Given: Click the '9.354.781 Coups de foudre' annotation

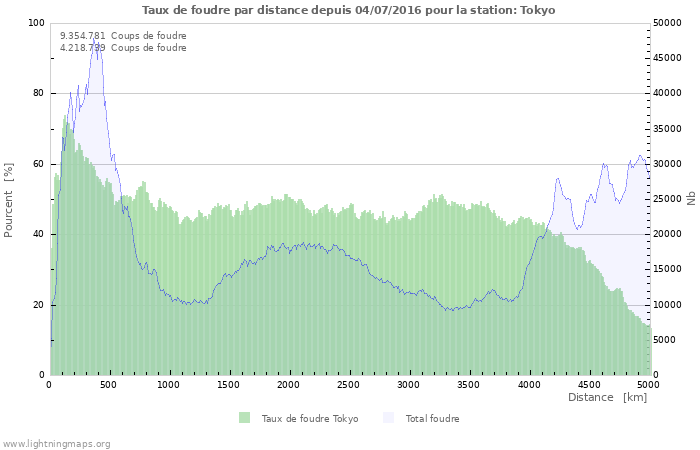Looking at the screenshot, I should (x=123, y=35).
